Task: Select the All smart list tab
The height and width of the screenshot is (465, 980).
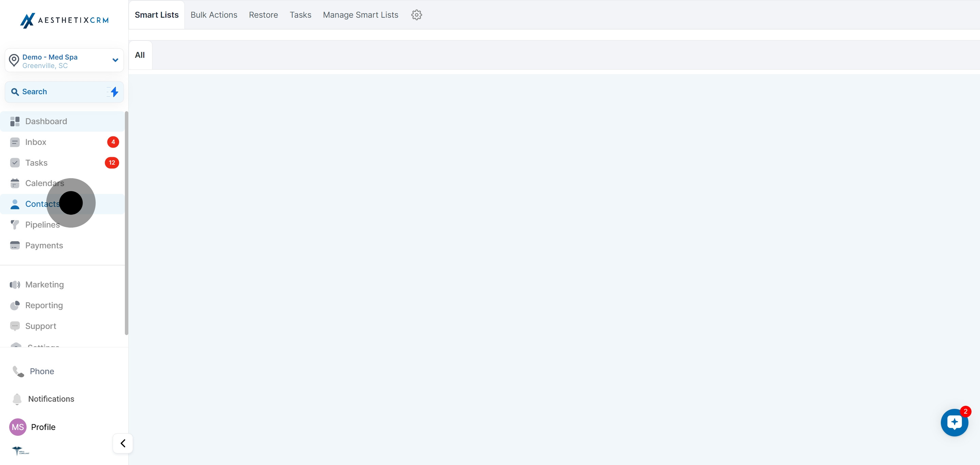Action: pyautogui.click(x=140, y=55)
